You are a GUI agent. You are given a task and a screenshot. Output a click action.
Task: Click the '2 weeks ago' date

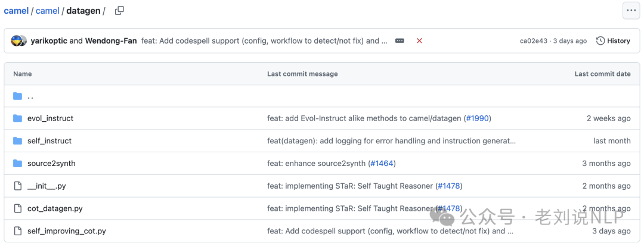tap(608, 118)
